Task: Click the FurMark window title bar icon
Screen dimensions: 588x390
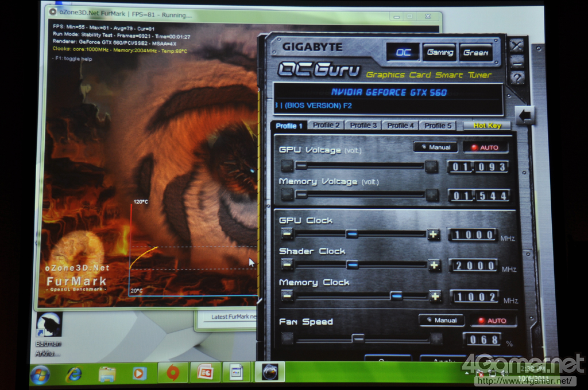Action: tap(53, 12)
